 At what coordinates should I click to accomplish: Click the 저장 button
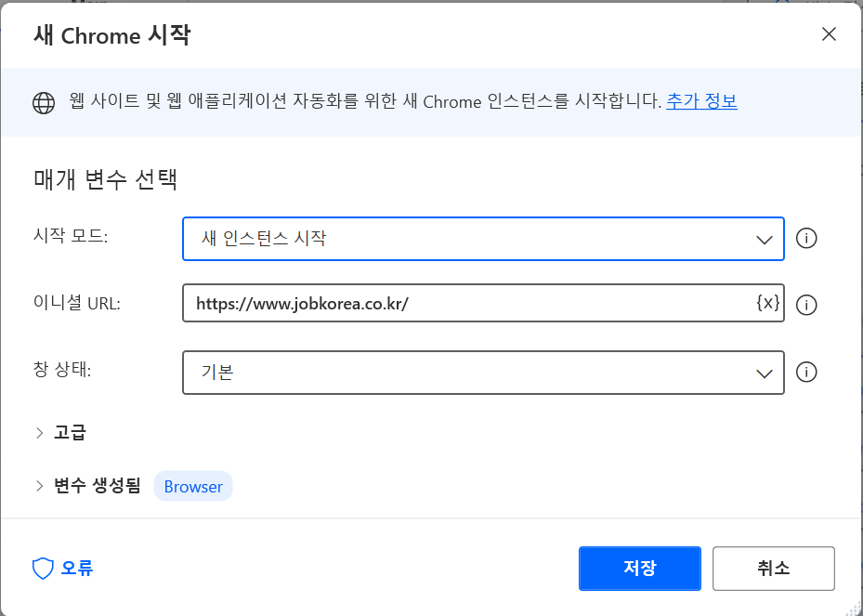(639, 568)
